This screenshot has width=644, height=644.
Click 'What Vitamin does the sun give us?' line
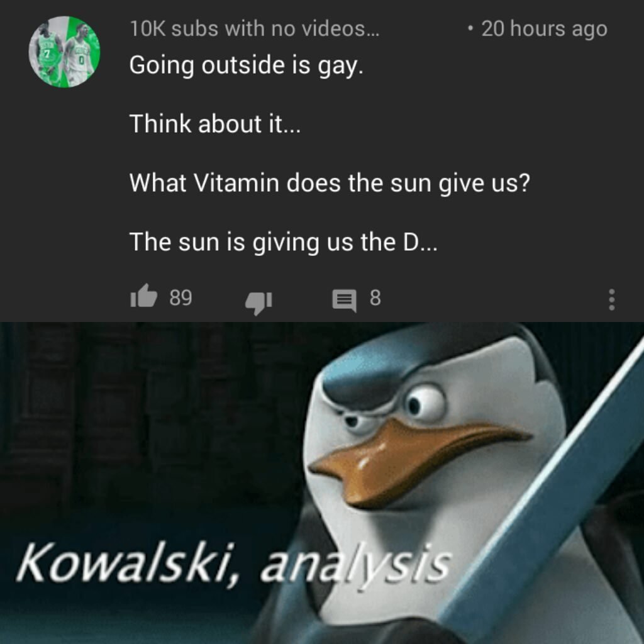click(330, 183)
